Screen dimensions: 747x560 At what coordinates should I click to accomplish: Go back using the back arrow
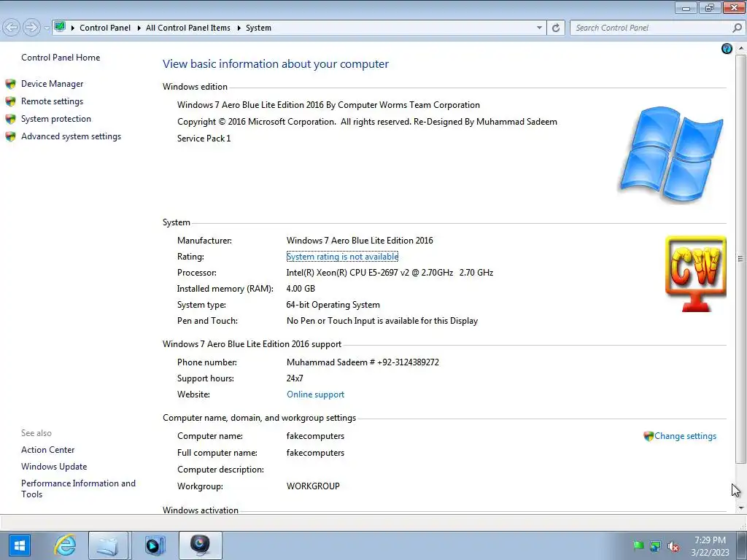[12, 28]
